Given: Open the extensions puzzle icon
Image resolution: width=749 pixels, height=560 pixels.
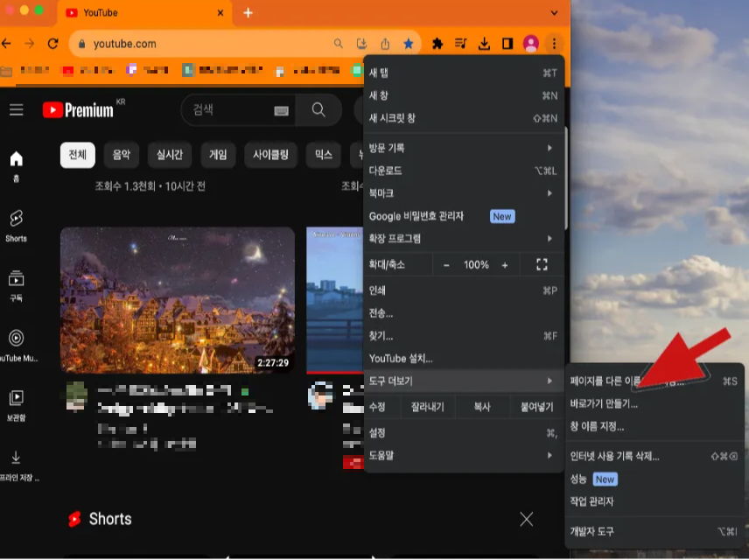Looking at the screenshot, I should tap(437, 44).
